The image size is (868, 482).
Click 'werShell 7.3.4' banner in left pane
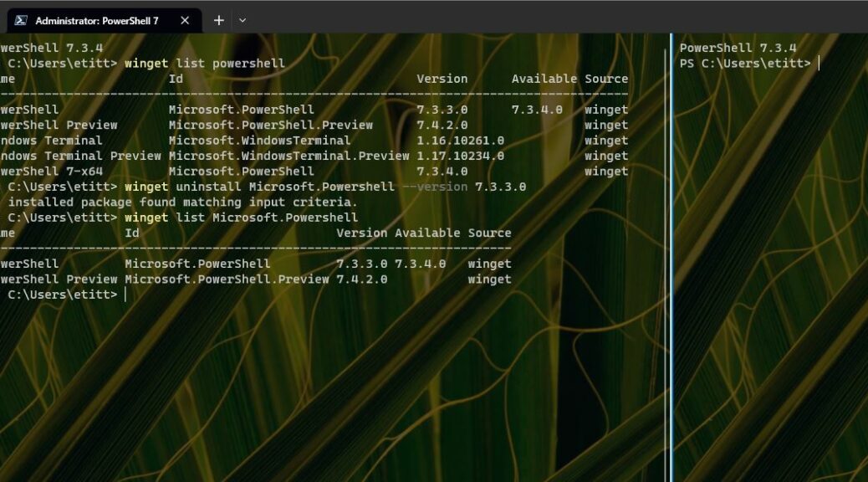tap(52, 49)
